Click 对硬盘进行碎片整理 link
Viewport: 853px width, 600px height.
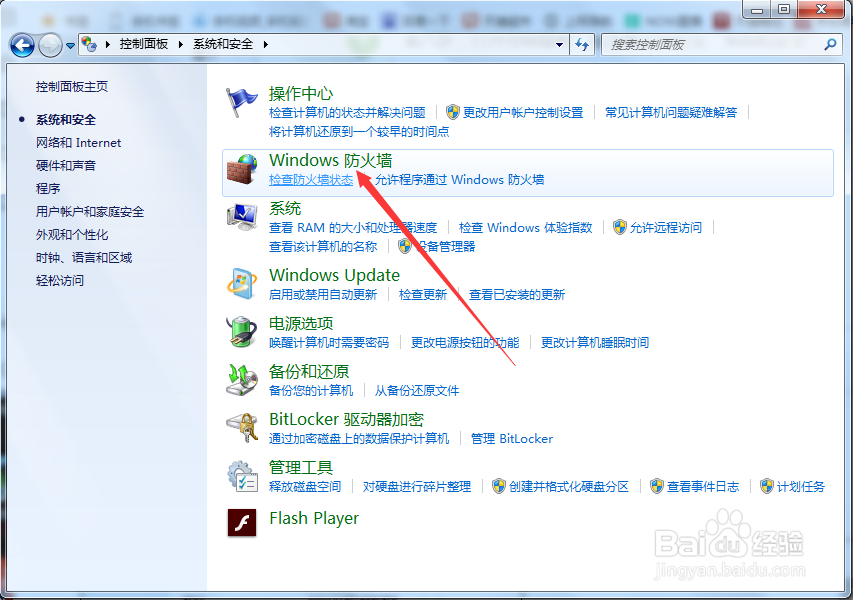pyautogui.click(x=417, y=486)
